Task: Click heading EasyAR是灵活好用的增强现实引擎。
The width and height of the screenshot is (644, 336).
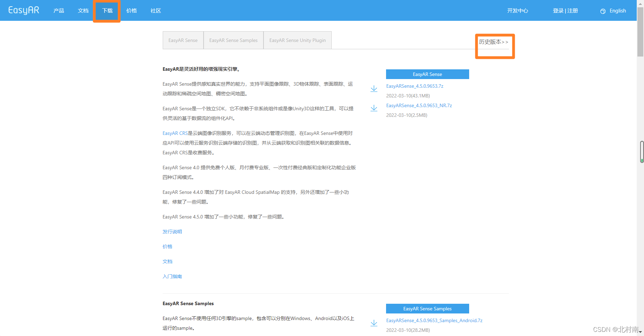Action: pos(202,69)
